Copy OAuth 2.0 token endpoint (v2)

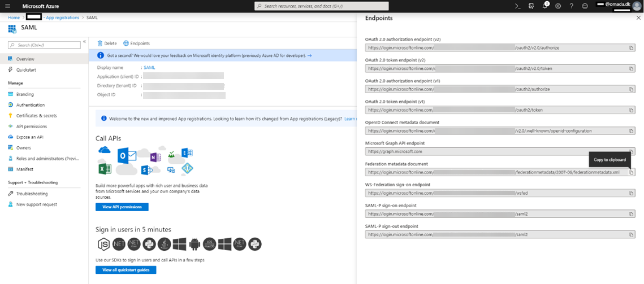coord(631,68)
